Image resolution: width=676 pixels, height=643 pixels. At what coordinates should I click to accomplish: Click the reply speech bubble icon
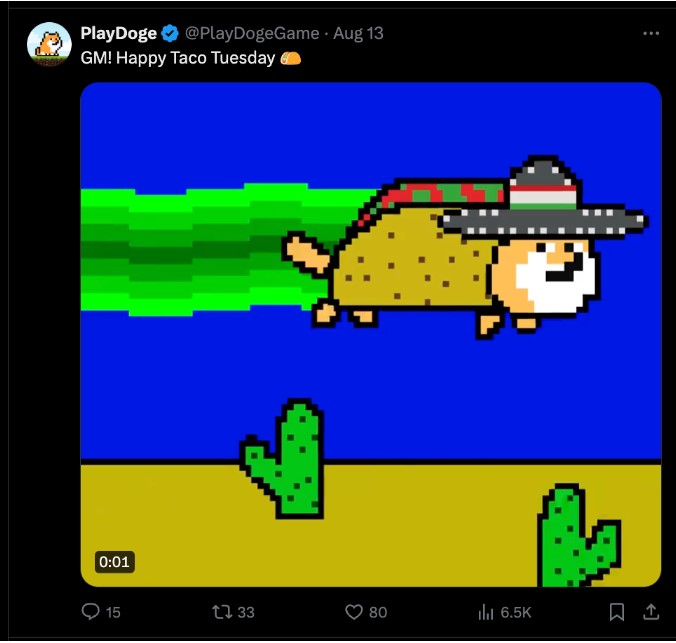[x=91, y=612]
